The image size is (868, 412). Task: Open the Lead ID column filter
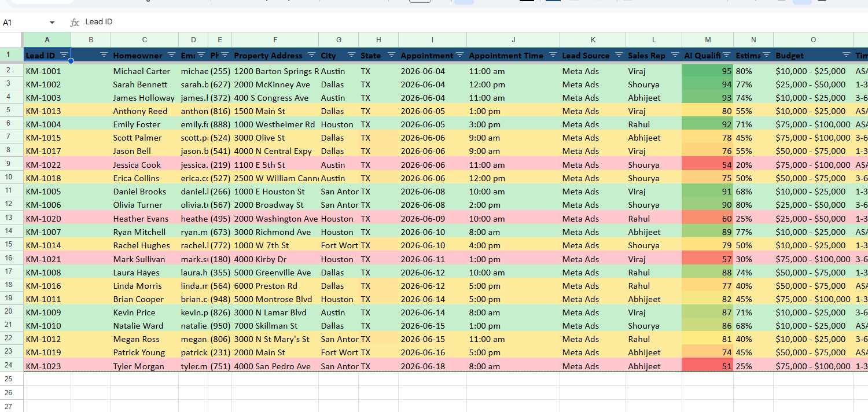point(64,55)
